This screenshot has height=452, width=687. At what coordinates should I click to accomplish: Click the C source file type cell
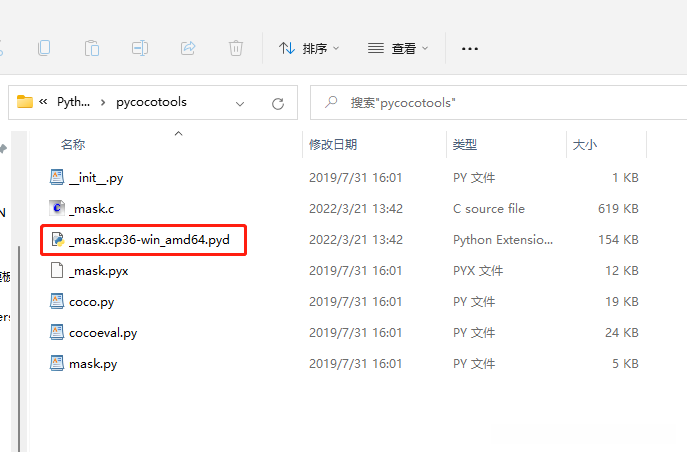tap(489, 208)
